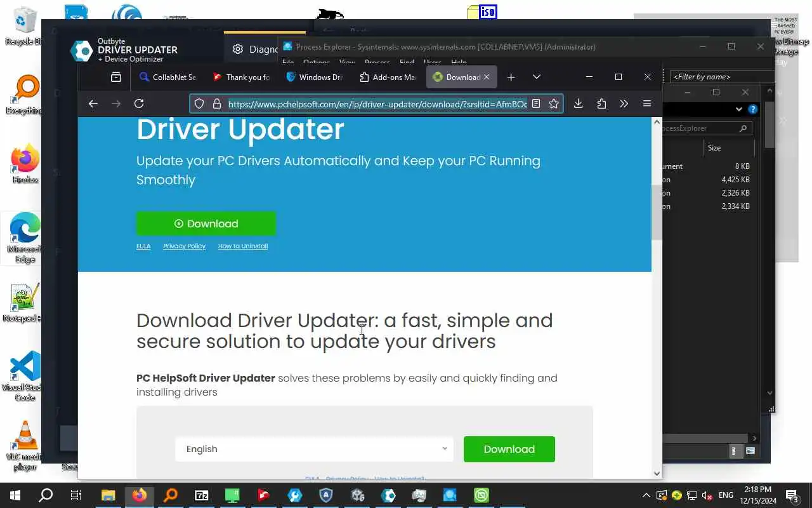Switch File Explorer to details view icon
The height and width of the screenshot is (508, 812).
coord(735,451)
